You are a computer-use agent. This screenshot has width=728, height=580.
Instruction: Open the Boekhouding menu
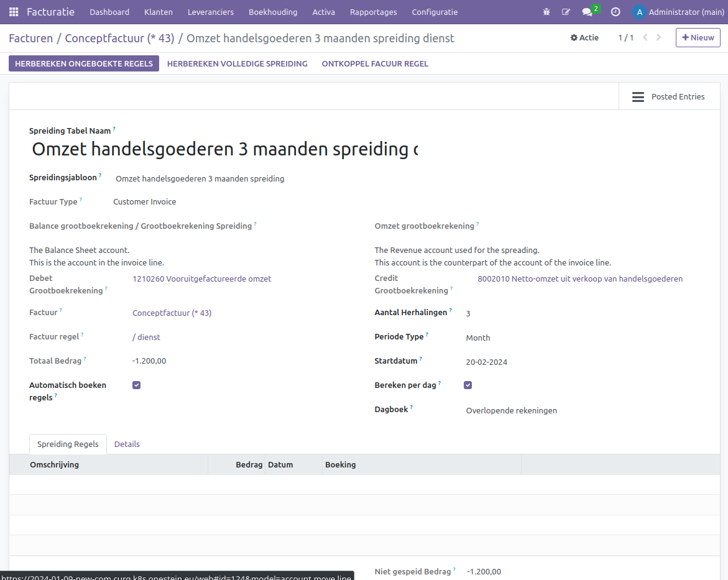point(273,12)
